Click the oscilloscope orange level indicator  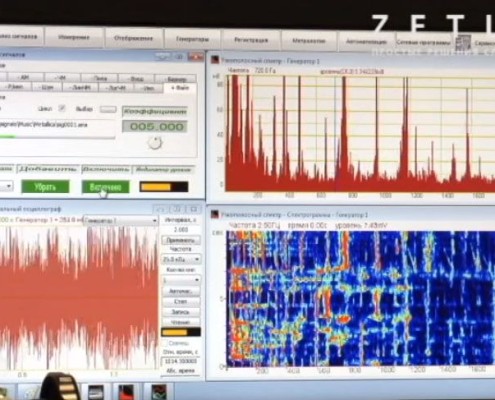[x=181, y=332]
